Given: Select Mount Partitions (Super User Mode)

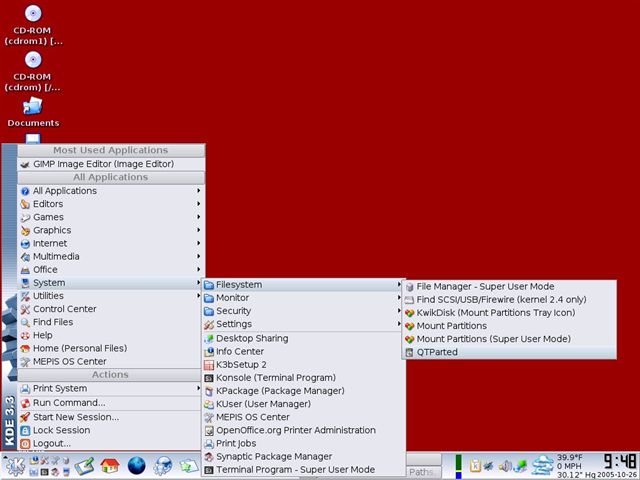Looking at the screenshot, I should pos(509,339).
